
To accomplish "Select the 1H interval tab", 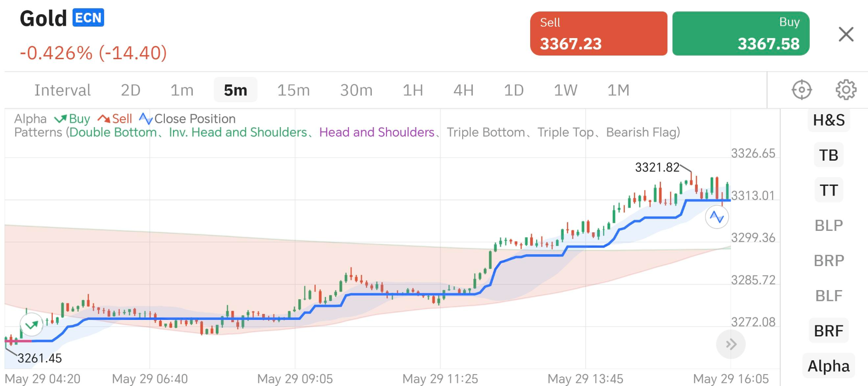I will 413,90.
